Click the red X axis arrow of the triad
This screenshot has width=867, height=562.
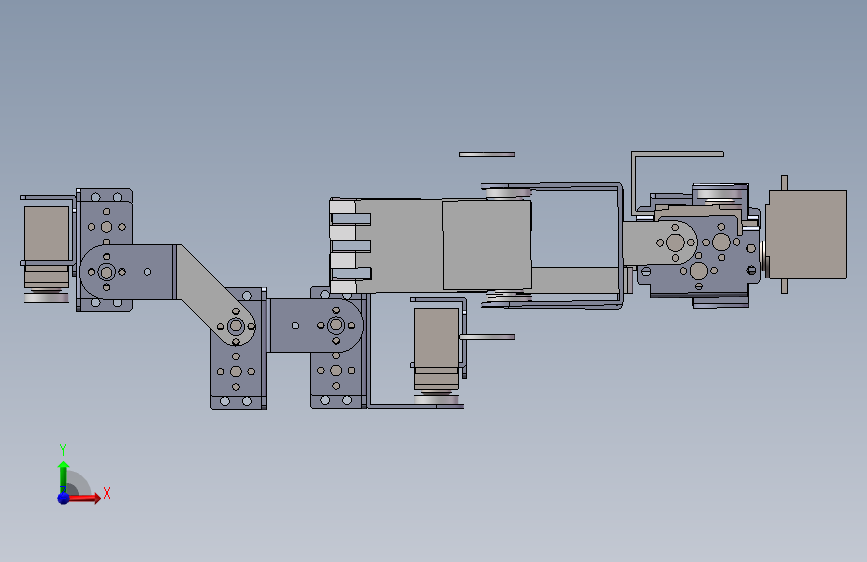click(x=84, y=498)
